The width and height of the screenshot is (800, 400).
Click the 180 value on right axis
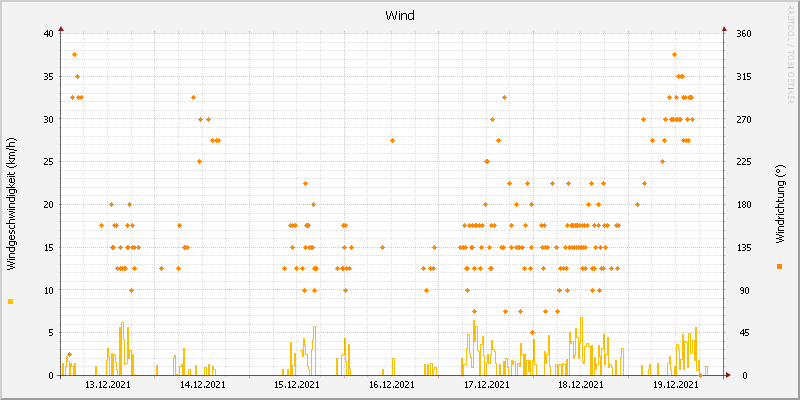[744, 205]
